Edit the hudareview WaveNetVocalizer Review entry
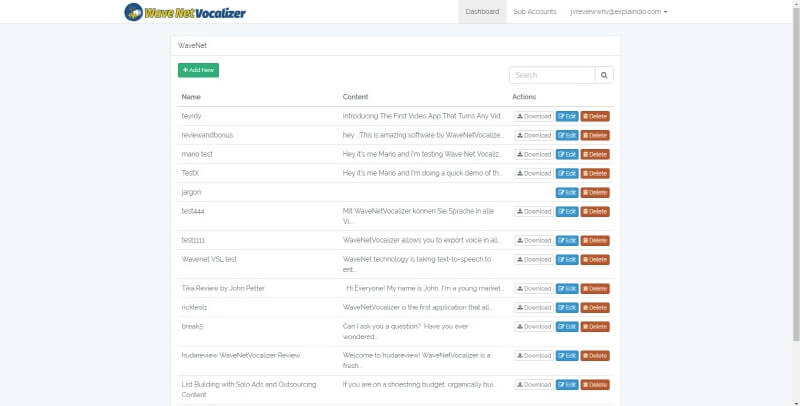Screen dimensions: 800x406 click(567, 356)
